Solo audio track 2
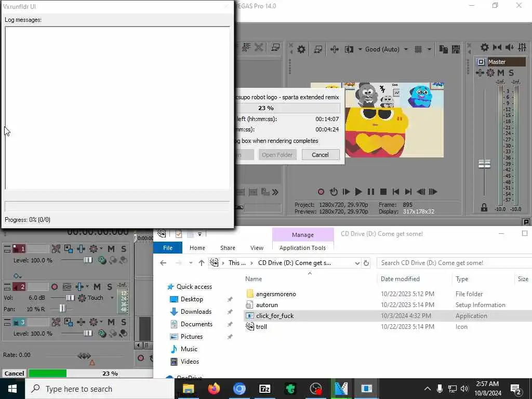 110,287
